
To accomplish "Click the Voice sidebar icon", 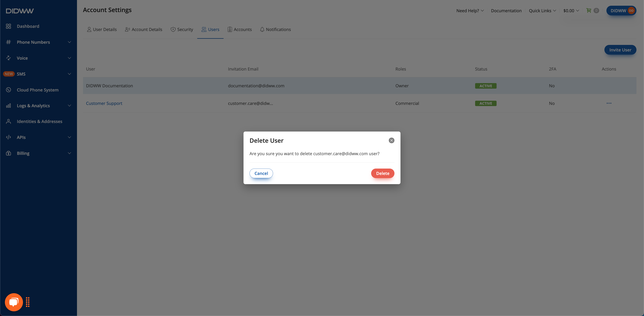I will click(9, 58).
